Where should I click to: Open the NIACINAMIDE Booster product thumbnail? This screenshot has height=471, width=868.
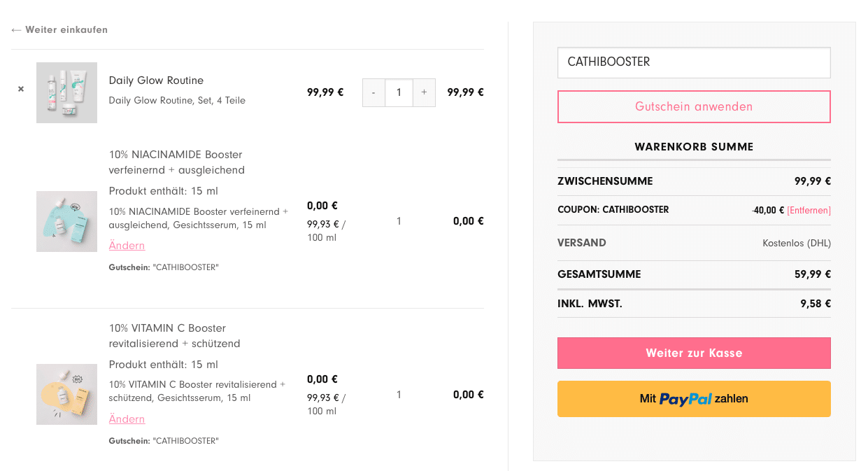[x=66, y=221]
